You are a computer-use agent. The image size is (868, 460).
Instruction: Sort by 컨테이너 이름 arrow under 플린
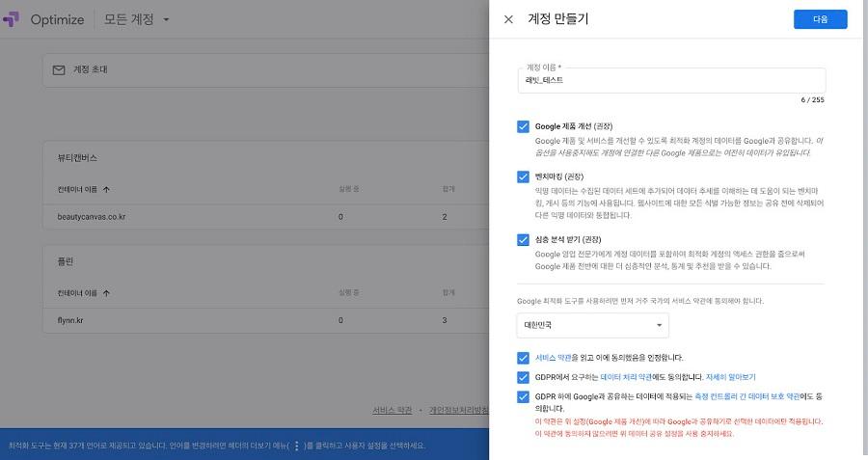pyautogui.click(x=106, y=293)
